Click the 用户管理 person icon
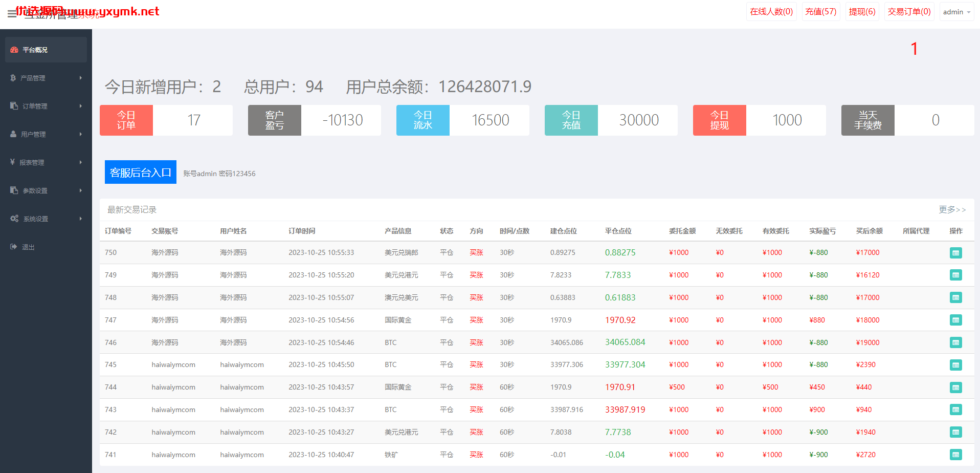This screenshot has width=980, height=473. (13, 134)
